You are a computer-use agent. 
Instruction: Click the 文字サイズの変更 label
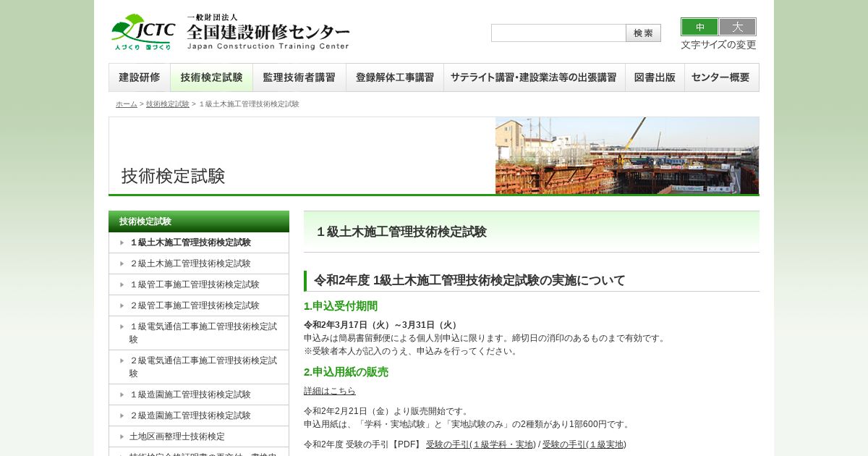718,45
